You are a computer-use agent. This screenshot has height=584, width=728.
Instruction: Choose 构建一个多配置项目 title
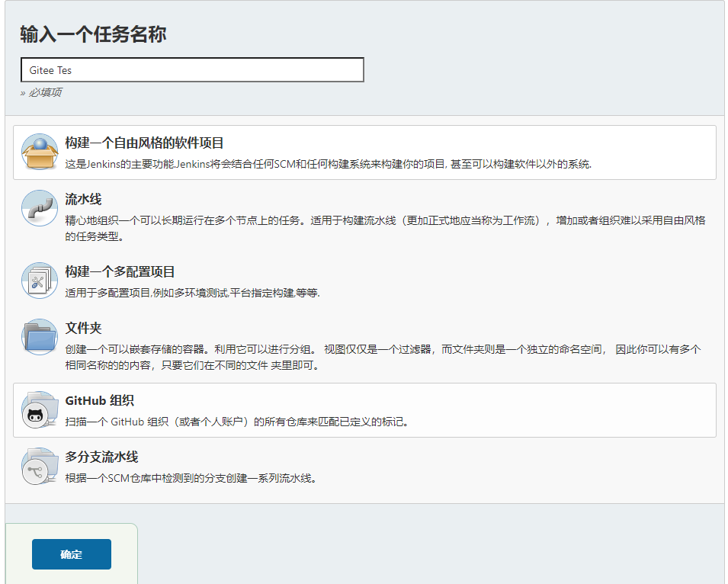coord(120,272)
